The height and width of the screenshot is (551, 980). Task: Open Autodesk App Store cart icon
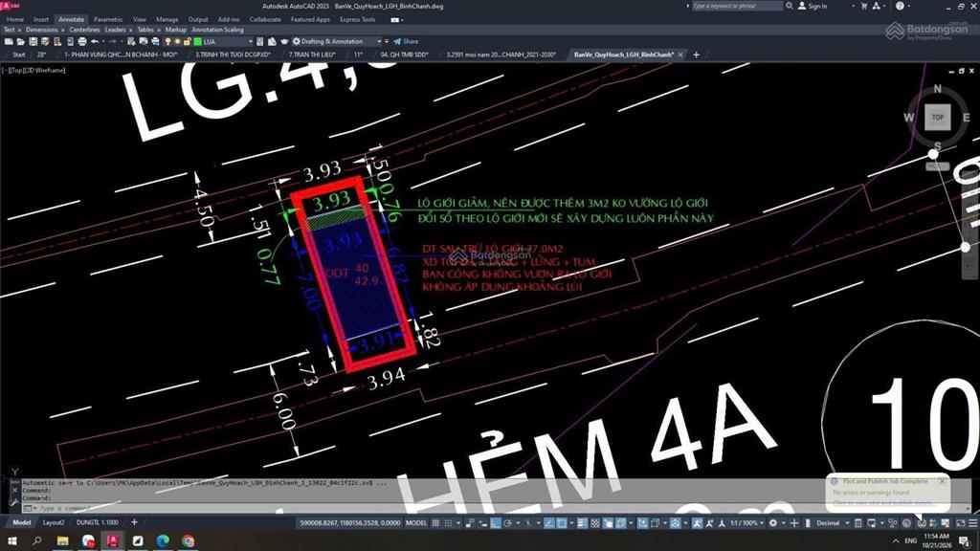pyautogui.click(x=864, y=7)
